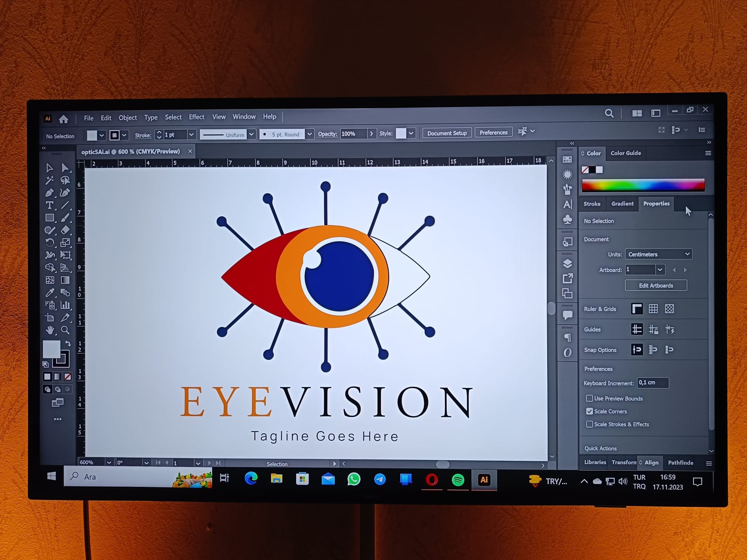
Task: Open the Symbols club-shaped panel icon
Action: [567, 219]
